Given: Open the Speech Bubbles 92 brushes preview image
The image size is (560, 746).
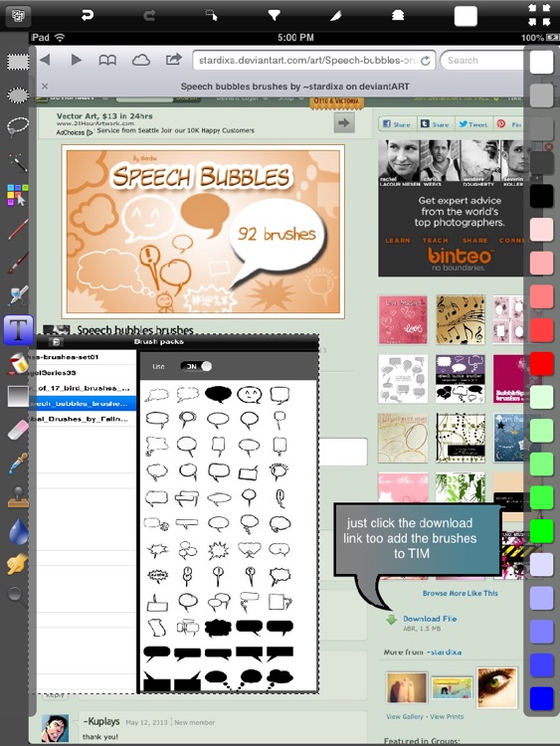Looking at the screenshot, I should click(x=203, y=231).
